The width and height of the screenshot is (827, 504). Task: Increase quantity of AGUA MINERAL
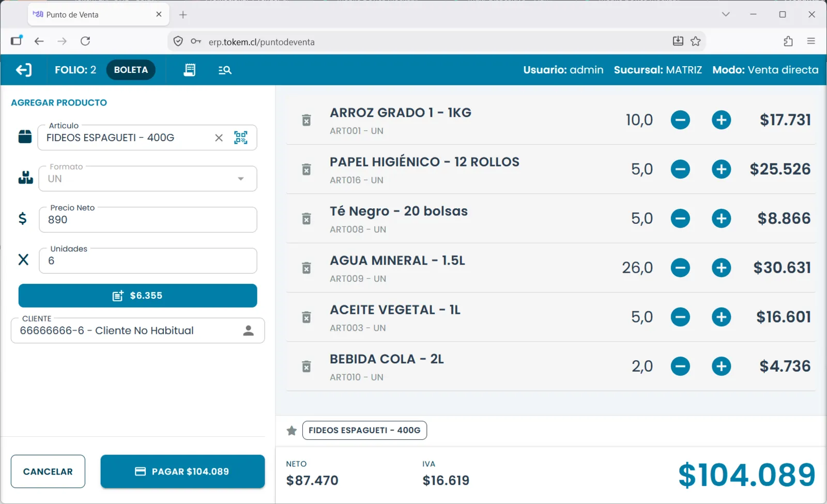click(x=722, y=268)
